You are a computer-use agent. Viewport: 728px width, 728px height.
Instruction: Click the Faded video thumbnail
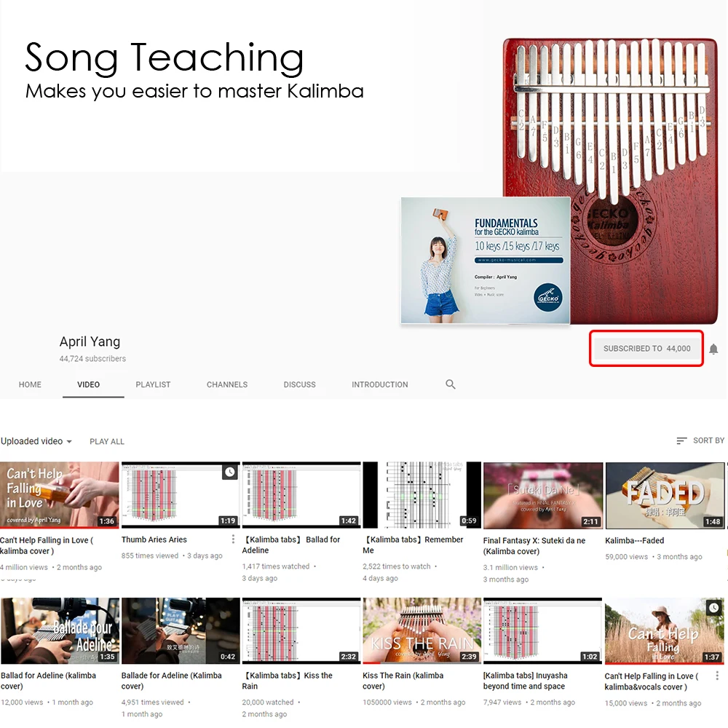pyautogui.click(x=665, y=495)
